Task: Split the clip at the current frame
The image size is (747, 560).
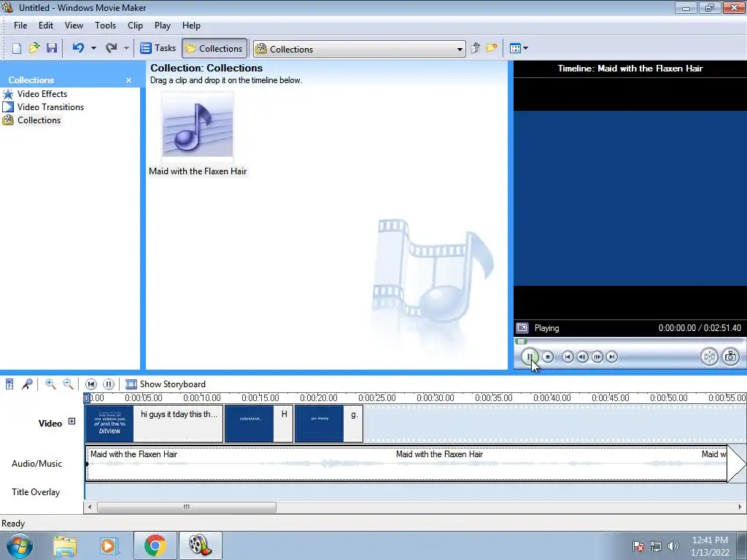Action: 709,357
